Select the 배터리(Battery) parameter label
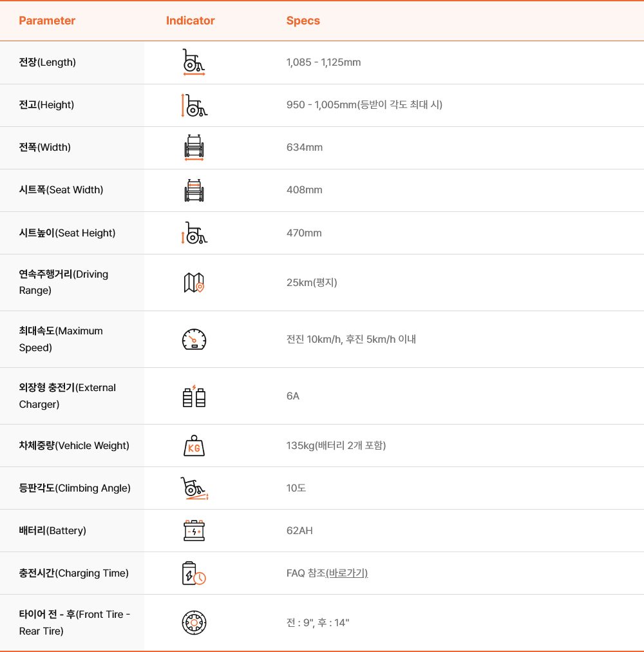 click(x=52, y=531)
